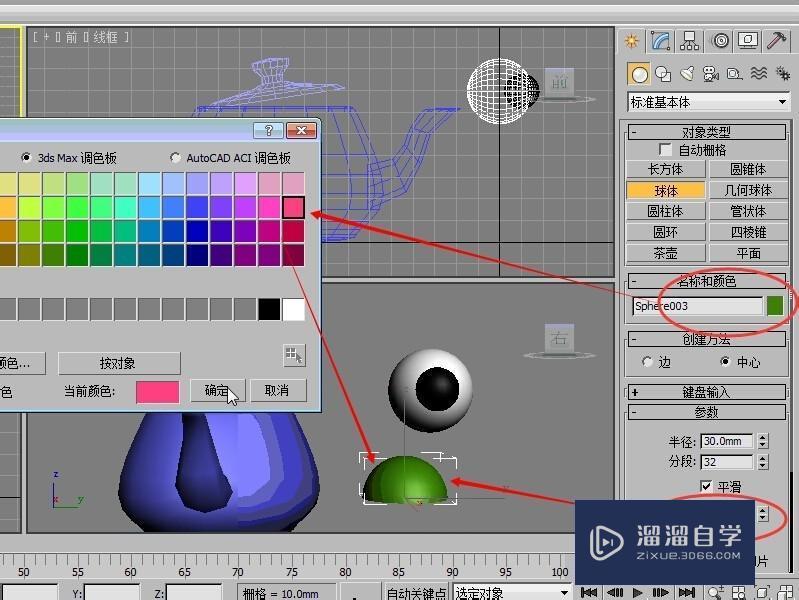The image size is (799, 600).
Task: Expand the 键盘输入 rollout
Action: [706, 392]
